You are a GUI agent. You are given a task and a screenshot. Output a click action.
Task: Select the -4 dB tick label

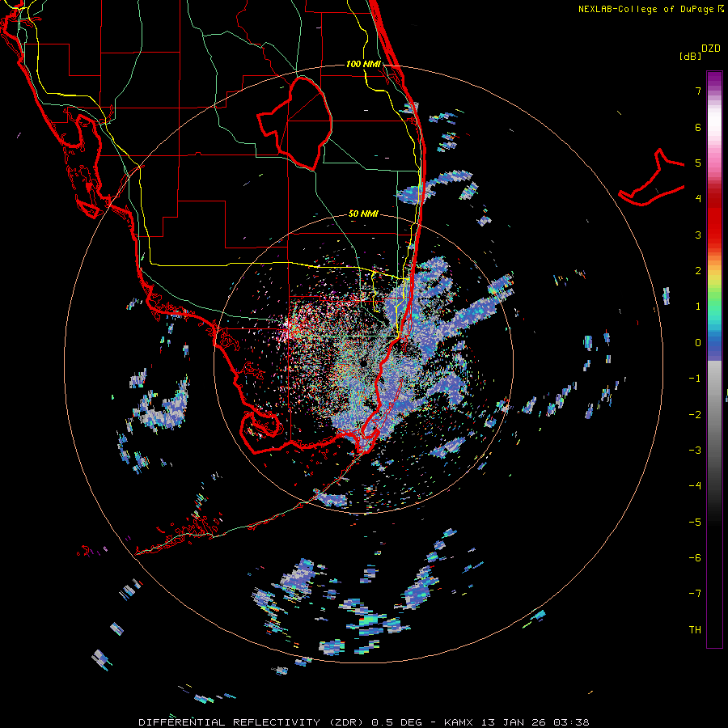coord(695,486)
